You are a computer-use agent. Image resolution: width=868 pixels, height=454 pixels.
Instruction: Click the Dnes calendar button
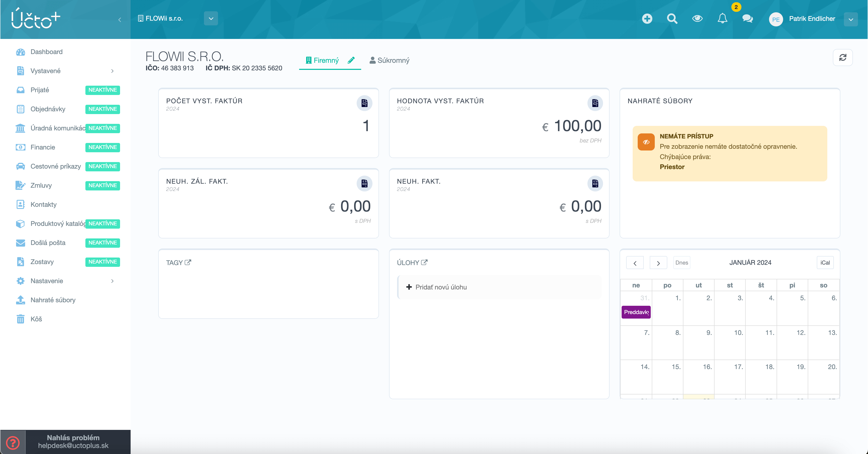[x=681, y=263]
